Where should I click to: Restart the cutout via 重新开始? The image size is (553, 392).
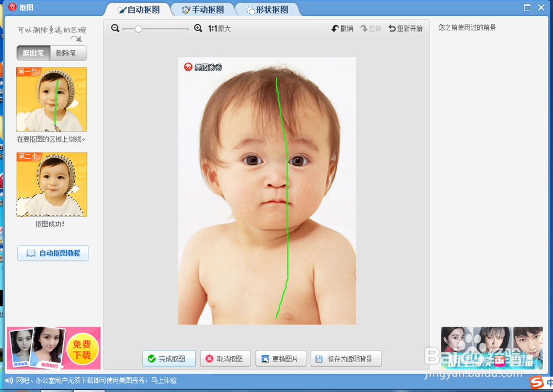click(406, 28)
